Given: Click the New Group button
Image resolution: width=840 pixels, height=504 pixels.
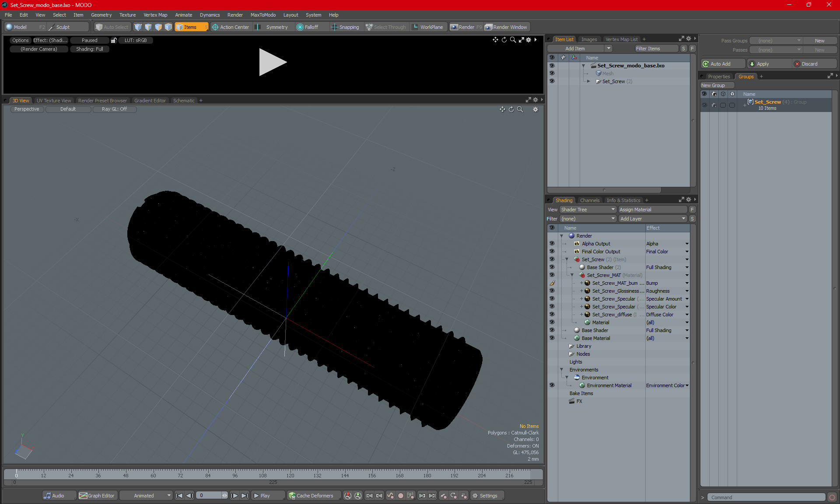Looking at the screenshot, I should click(717, 85).
